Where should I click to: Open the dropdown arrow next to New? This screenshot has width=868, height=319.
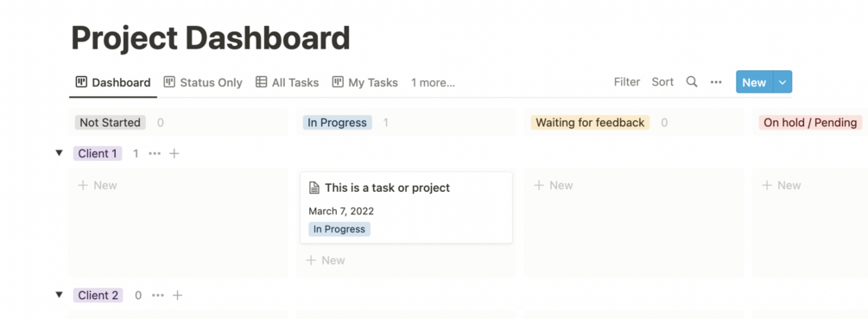coord(782,82)
